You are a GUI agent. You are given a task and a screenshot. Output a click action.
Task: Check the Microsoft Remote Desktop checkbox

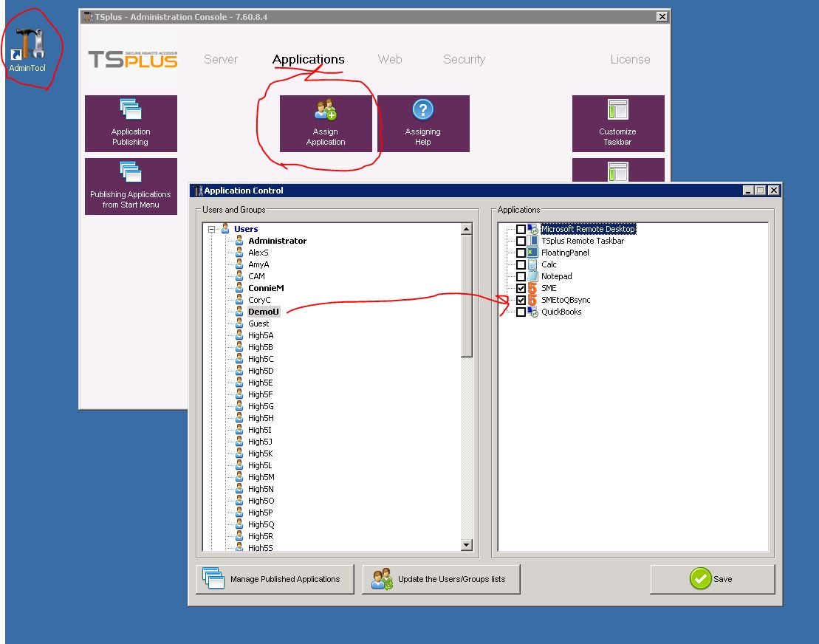point(521,229)
